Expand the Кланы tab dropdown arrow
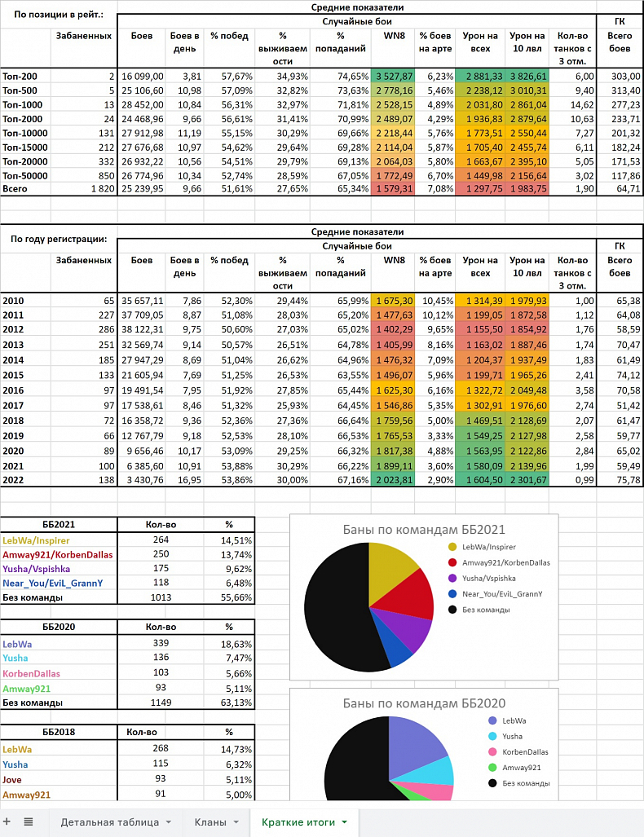 point(236,822)
